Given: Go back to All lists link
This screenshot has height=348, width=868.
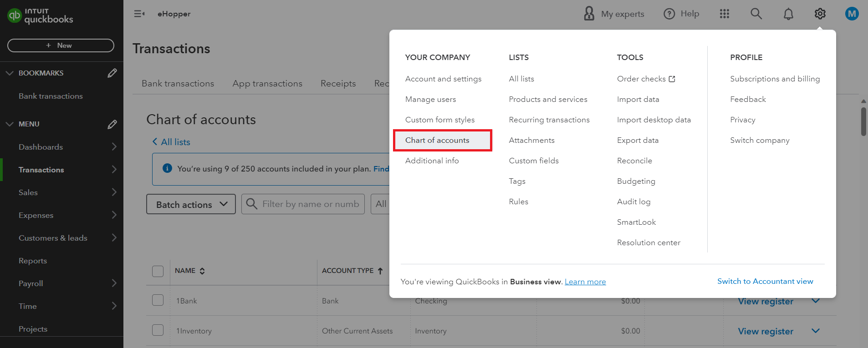Looking at the screenshot, I should [x=175, y=142].
